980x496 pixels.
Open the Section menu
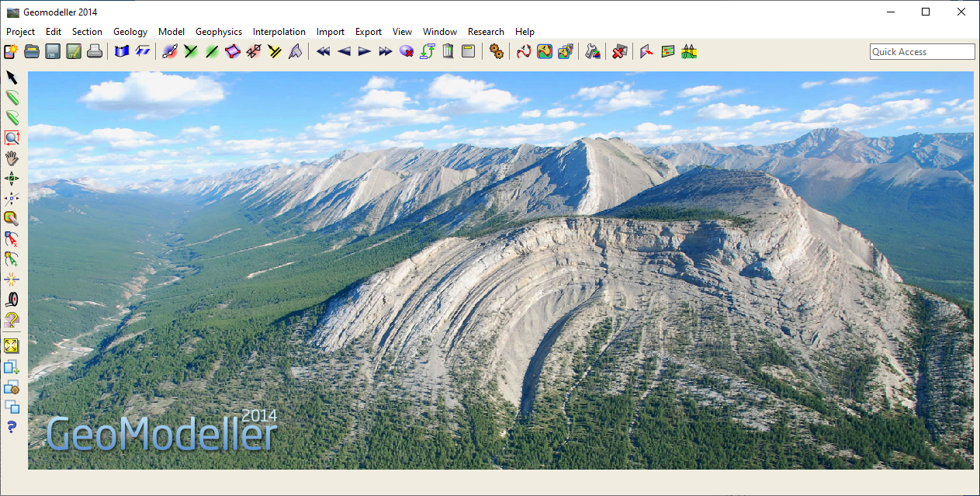coord(88,32)
